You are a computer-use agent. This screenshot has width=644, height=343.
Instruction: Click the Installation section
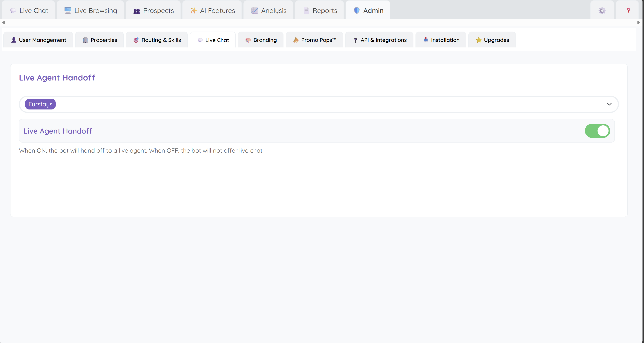441,40
